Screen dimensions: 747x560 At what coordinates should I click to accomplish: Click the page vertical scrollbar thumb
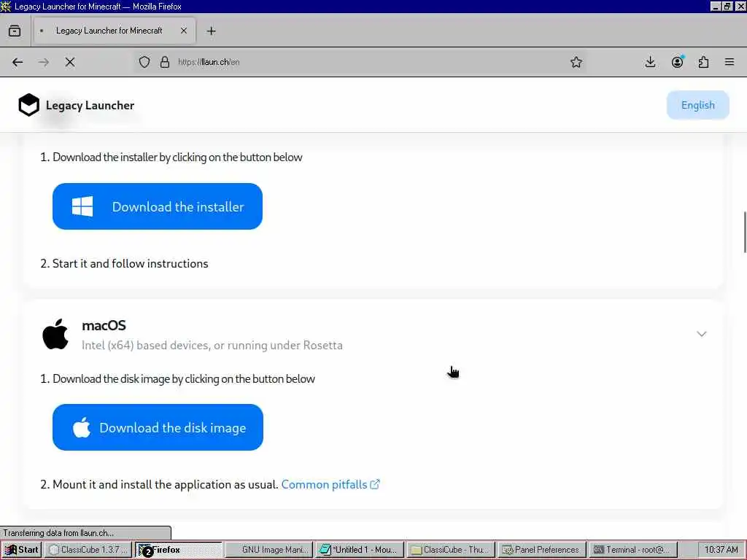pyautogui.click(x=745, y=232)
